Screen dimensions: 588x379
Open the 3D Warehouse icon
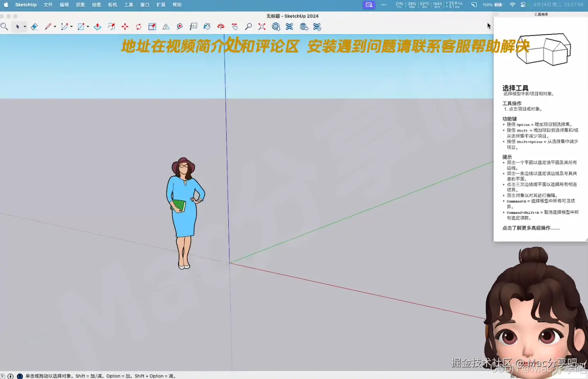click(276, 27)
